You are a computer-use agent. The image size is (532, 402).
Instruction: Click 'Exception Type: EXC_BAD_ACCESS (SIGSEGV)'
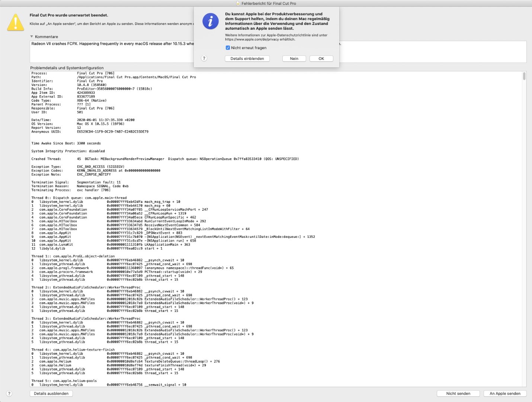(78, 167)
